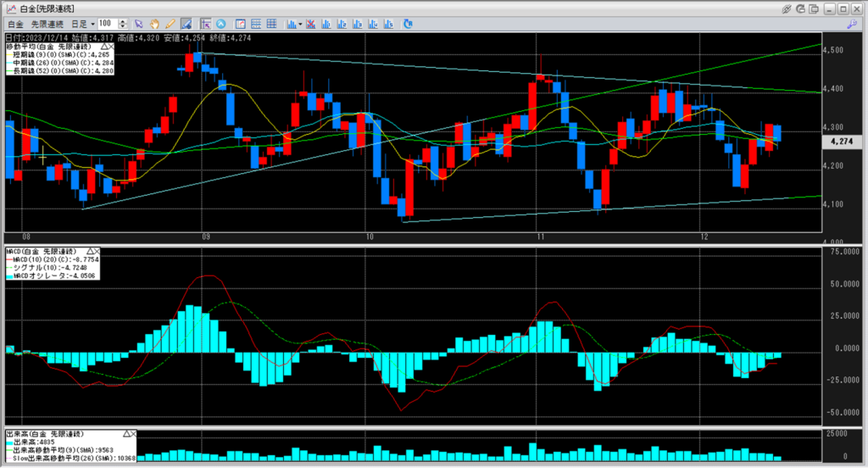Screen dimensions: 868x468
Task: Click the link/pin icon in title bar
Action: pos(786,8)
